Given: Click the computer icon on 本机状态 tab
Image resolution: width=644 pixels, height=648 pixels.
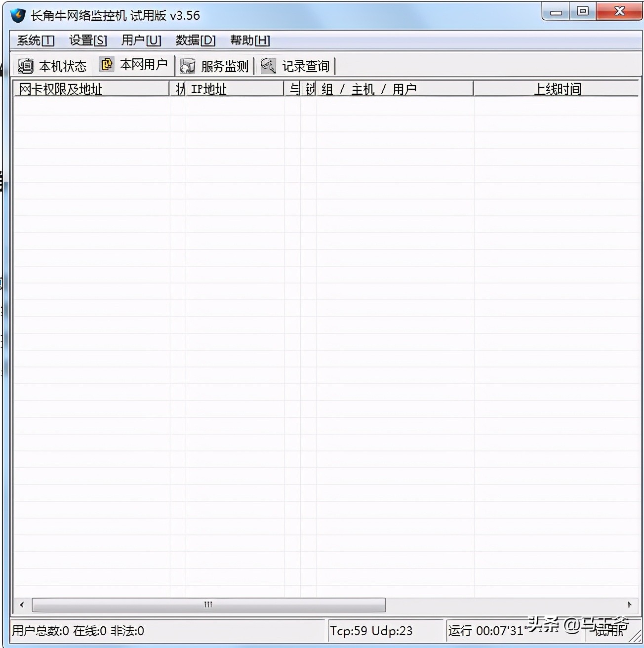Looking at the screenshot, I should [26, 65].
